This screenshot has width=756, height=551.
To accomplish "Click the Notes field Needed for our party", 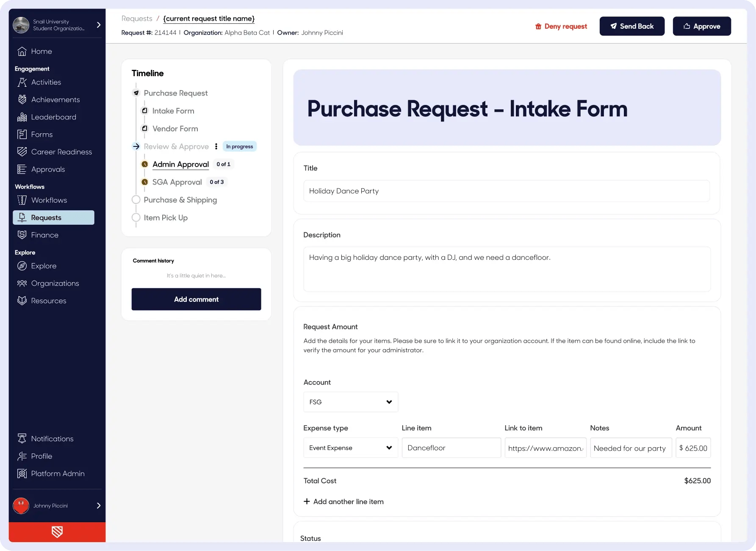I will click(x=631, y=448).
